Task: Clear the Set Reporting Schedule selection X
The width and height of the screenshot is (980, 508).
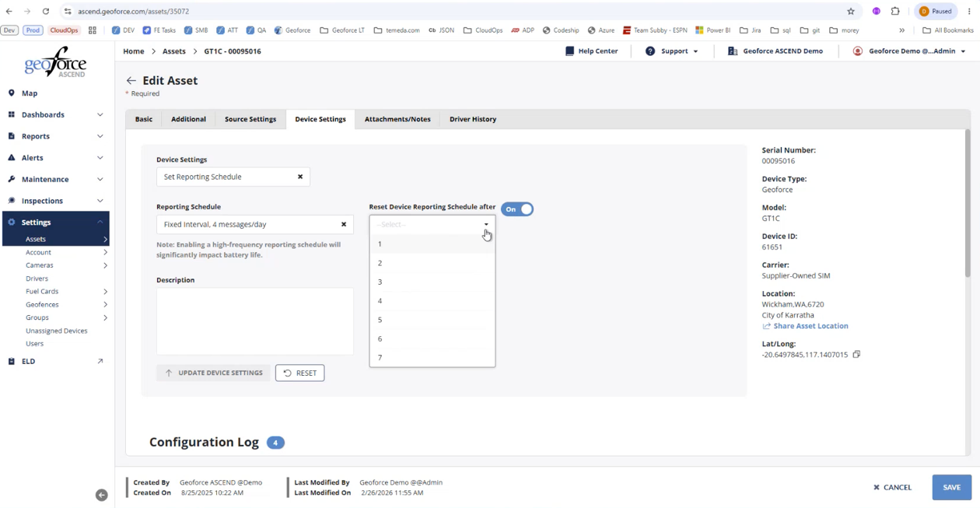Action: coord(300,177)
